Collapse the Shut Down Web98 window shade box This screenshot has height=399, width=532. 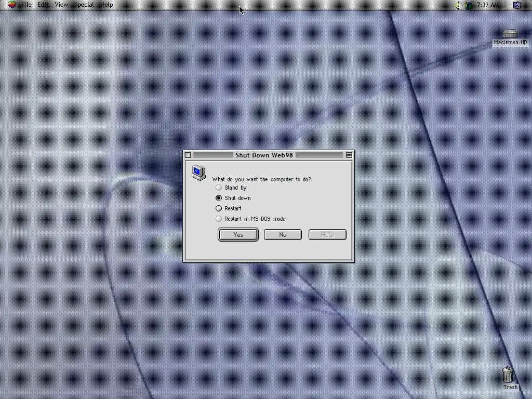[x=349, y=155]
